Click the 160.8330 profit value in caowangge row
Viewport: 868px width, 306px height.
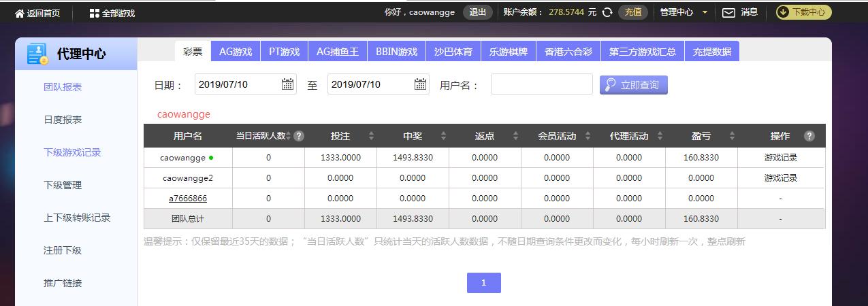click(701, 158)
